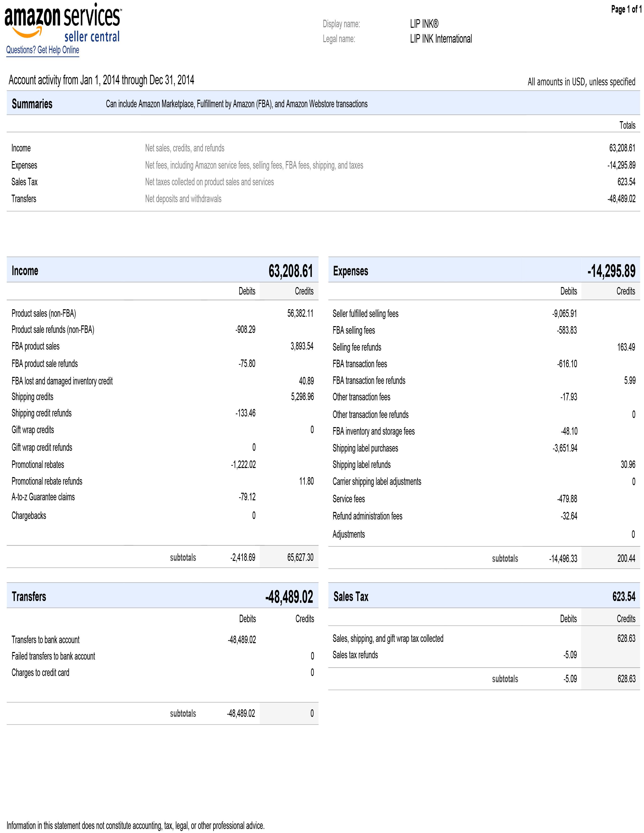Click the Promotional rebates row
Image resolution: width=644 pixels, height=833 pixels.
163,464
